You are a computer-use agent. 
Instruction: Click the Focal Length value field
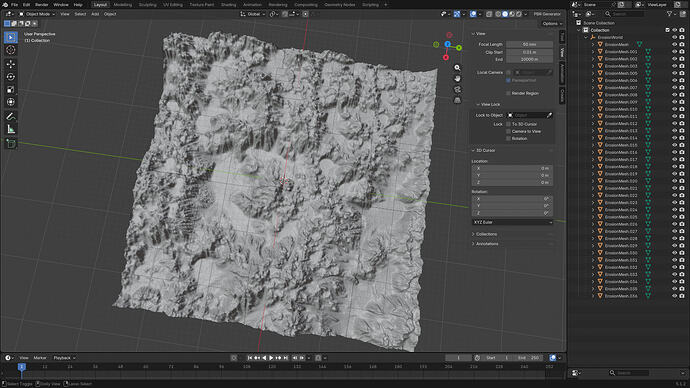click(x=529, y=44)
